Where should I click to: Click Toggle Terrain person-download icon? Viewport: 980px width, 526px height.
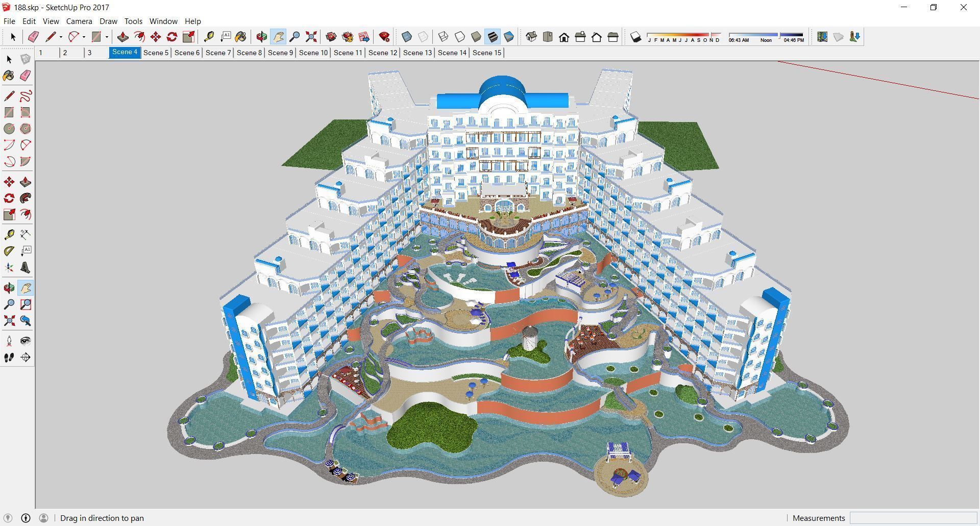854,37
